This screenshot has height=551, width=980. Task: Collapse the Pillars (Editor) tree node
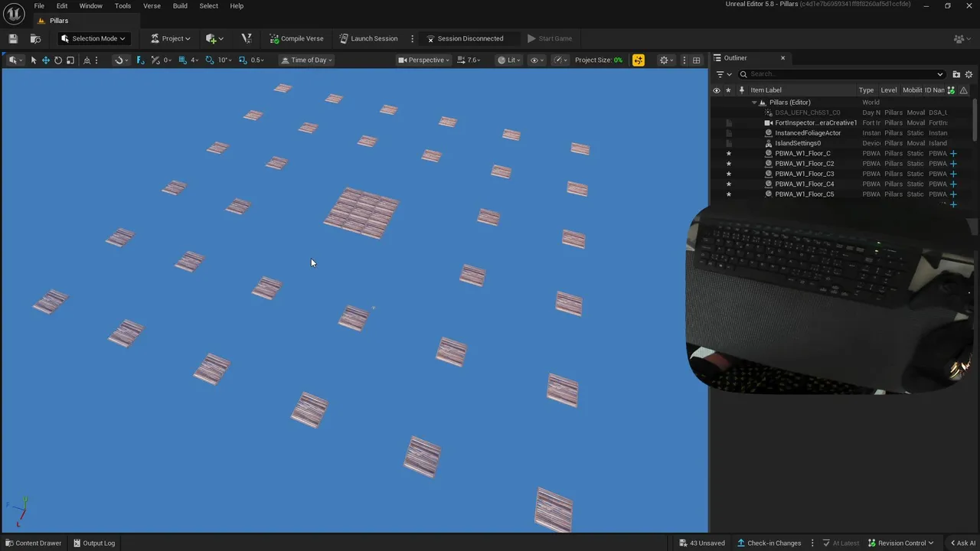coord(754,103)
